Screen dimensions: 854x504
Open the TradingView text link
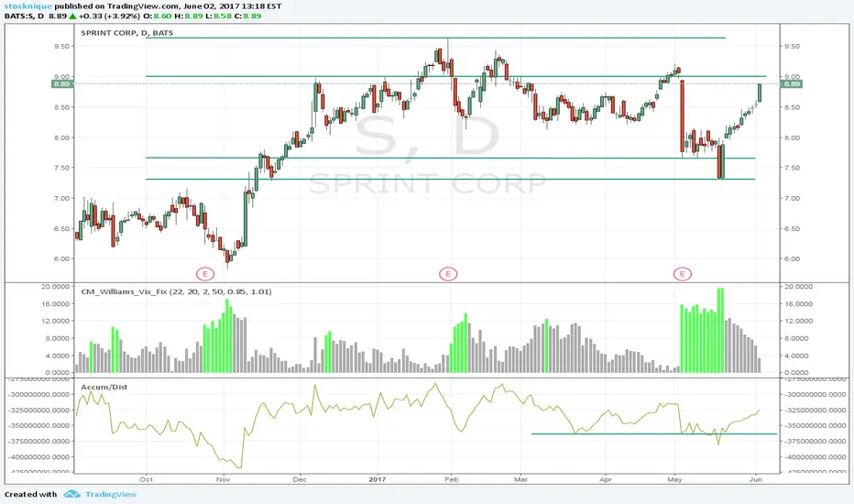(x=111, y=494)
